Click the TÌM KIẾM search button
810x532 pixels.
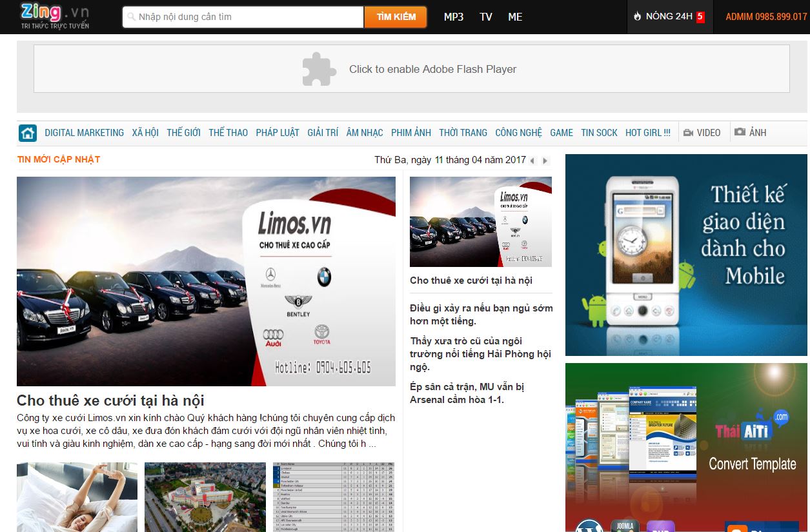coord(396,17)
